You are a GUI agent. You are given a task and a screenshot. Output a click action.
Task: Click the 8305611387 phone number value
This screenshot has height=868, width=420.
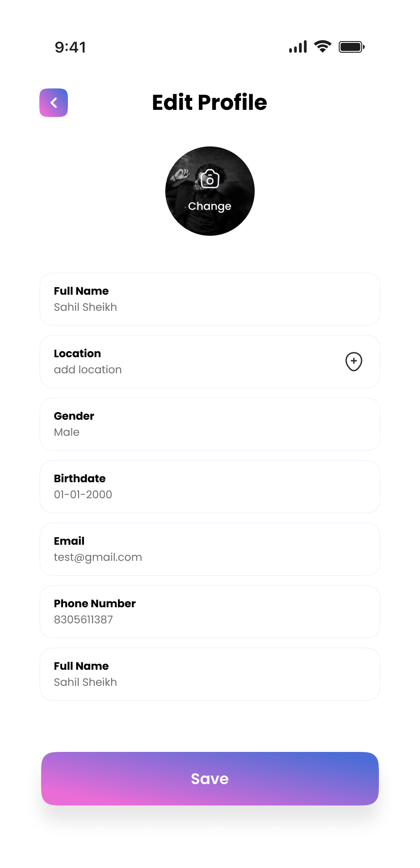(84, 620)
